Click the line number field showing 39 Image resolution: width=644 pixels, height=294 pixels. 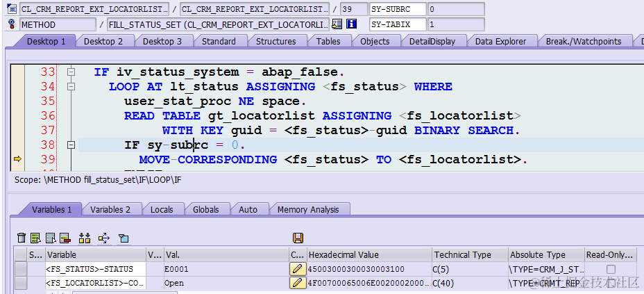[x=354, y=8]
